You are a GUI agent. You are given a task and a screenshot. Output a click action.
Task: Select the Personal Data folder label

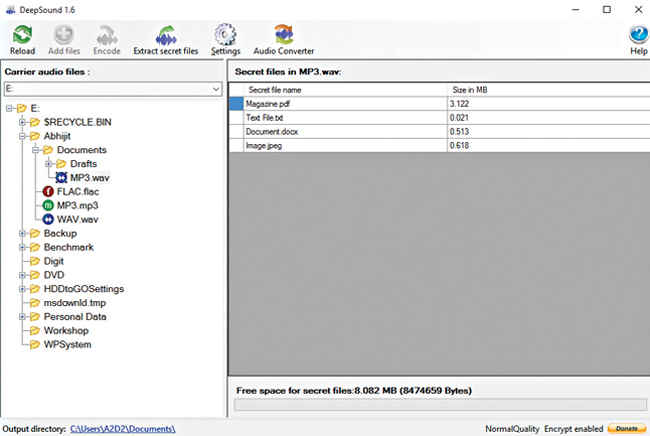(75, 317)
